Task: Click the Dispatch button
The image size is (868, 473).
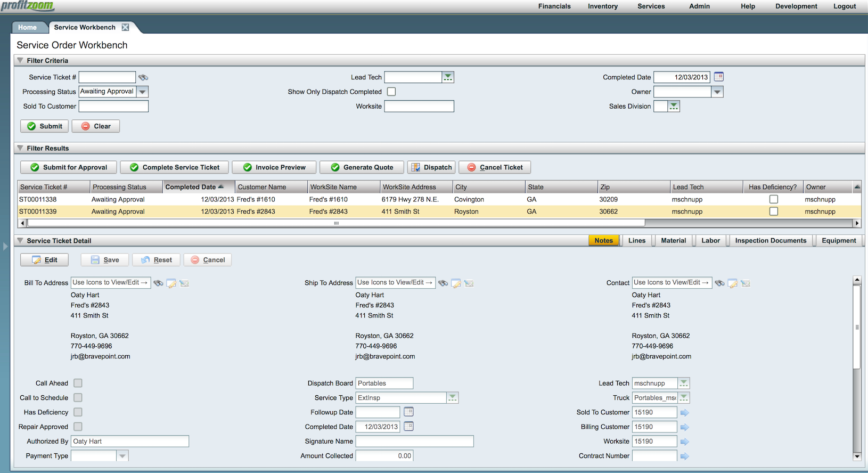Action: [431, 167]
